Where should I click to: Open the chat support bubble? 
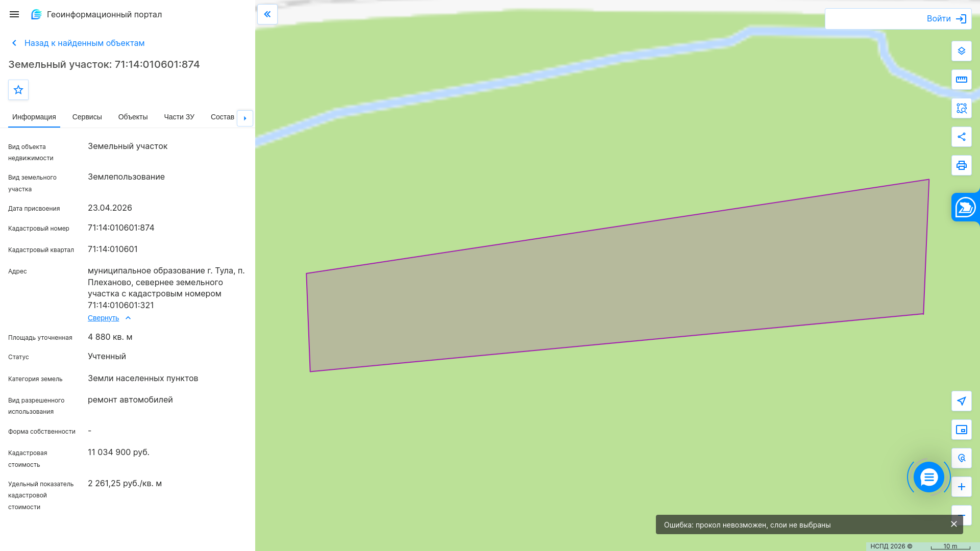point(929,478)
